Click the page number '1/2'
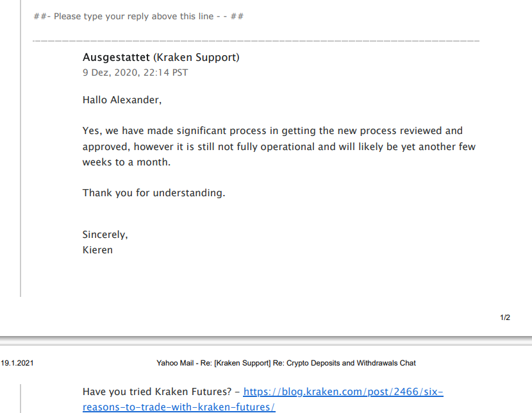This screenshot has height=413, width=532. pyautogui.click(x=505, y=317)
